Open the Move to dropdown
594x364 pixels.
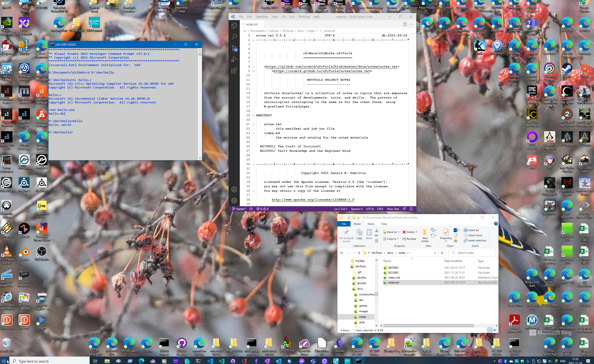pyautogui.click(x=391, y=232)
